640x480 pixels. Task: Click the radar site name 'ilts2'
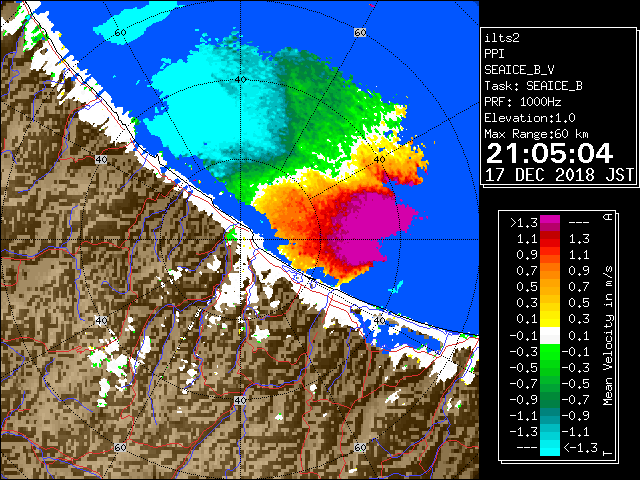click(502, 38)
